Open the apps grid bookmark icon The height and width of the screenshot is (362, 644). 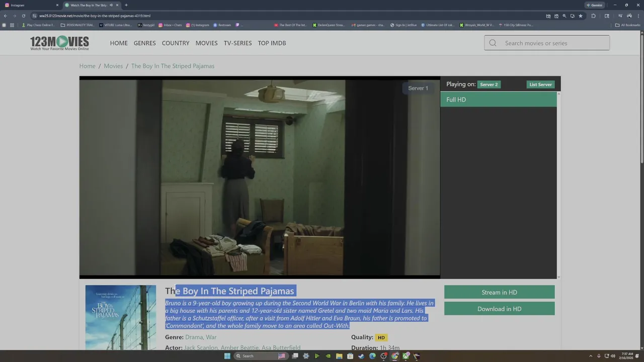click(x=12, y=25)
